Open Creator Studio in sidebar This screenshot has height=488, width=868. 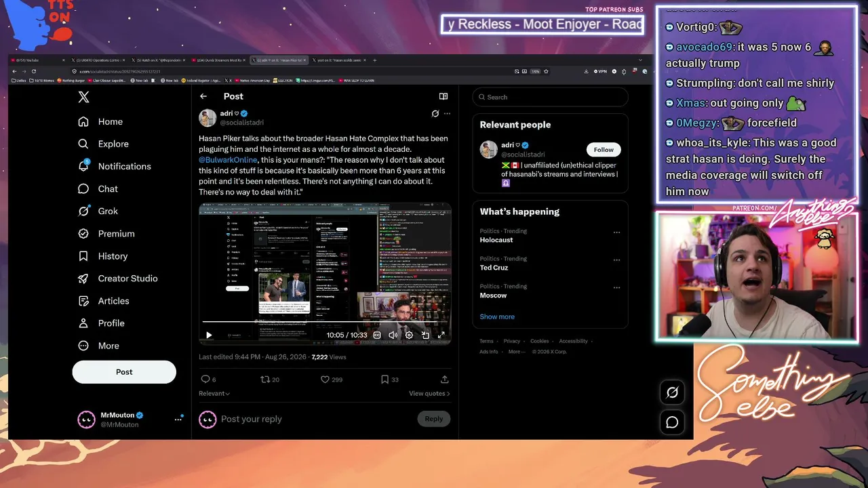pyautogui.click(x=117, y=279)
